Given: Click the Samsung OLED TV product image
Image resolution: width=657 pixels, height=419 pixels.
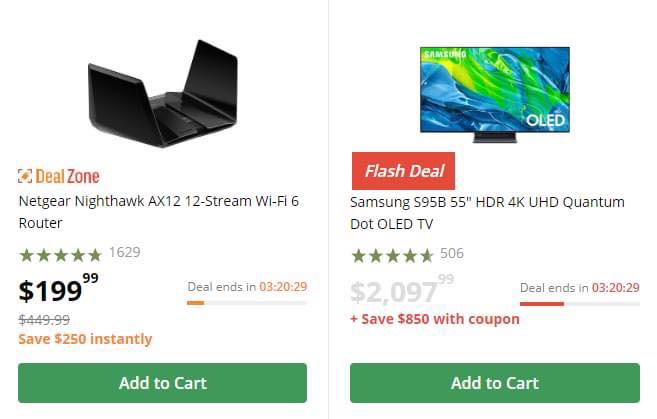Looking at the screenshot, I should click(x=494, y=94).
